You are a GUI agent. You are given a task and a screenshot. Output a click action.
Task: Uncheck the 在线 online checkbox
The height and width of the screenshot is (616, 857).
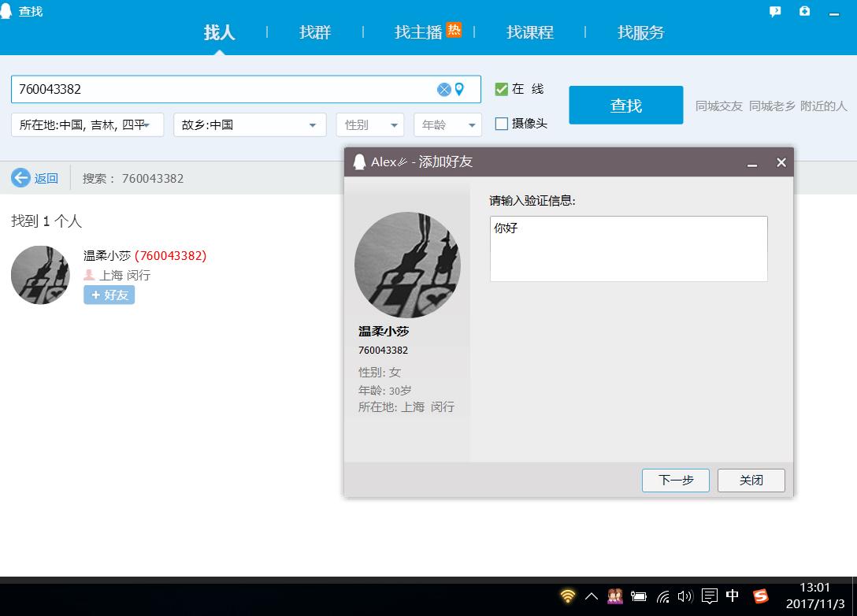pyautogui.click(x=501, y=89)
